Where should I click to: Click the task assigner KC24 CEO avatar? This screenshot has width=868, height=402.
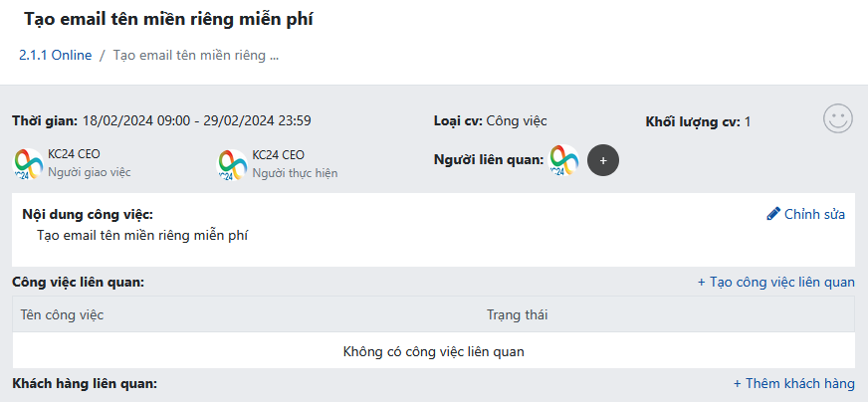pos(28,164)
